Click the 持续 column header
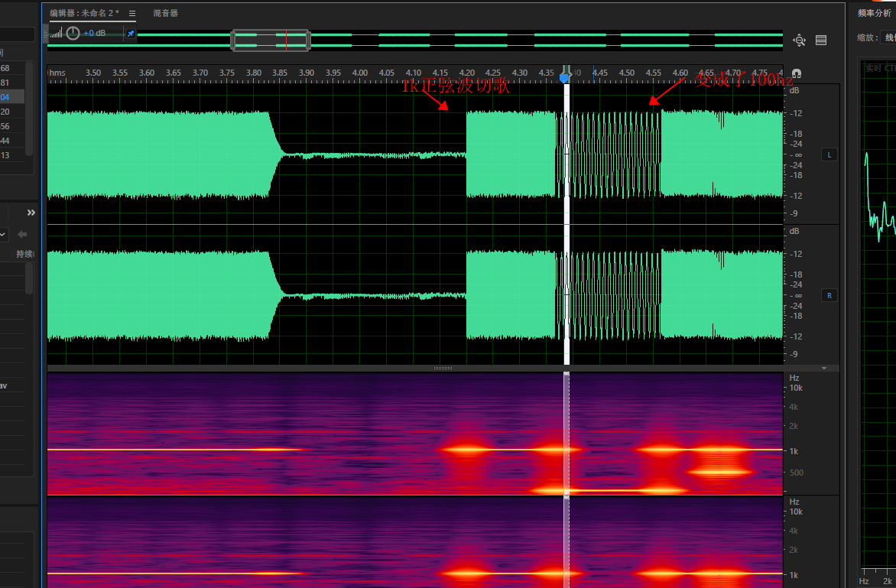Viewport: 896px width, 588px height. click(x=24, y=254)
